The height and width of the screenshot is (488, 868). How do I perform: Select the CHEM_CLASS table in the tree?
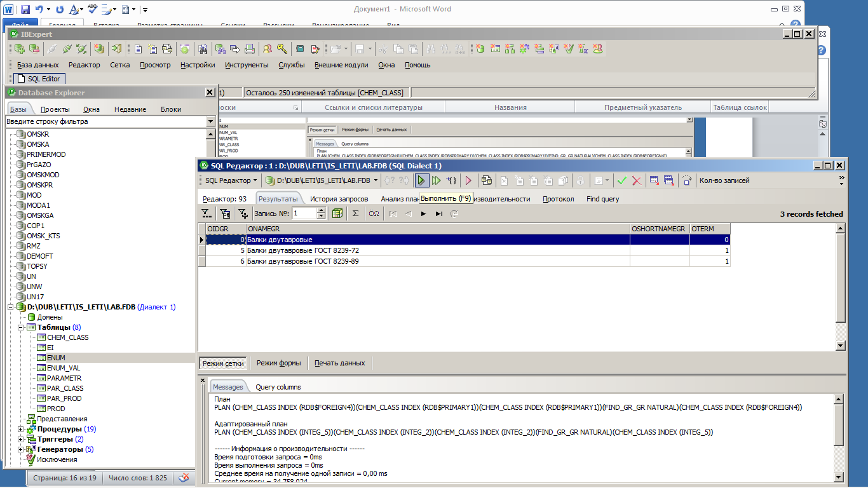coord(68,337)
